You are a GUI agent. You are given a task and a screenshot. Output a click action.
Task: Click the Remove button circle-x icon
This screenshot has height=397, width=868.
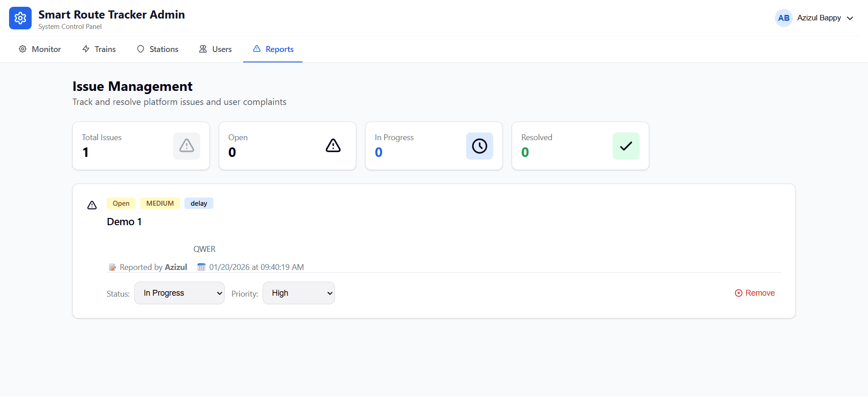tap(739, 293)
